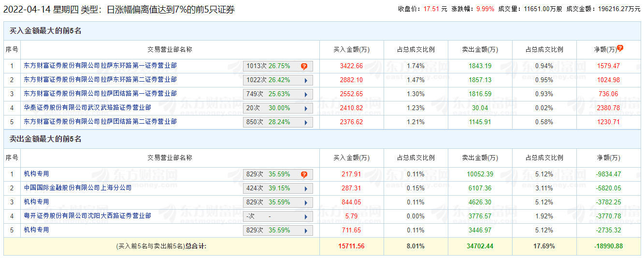Open 粤开证券沈阳大西路证券营业部 link

87,215
